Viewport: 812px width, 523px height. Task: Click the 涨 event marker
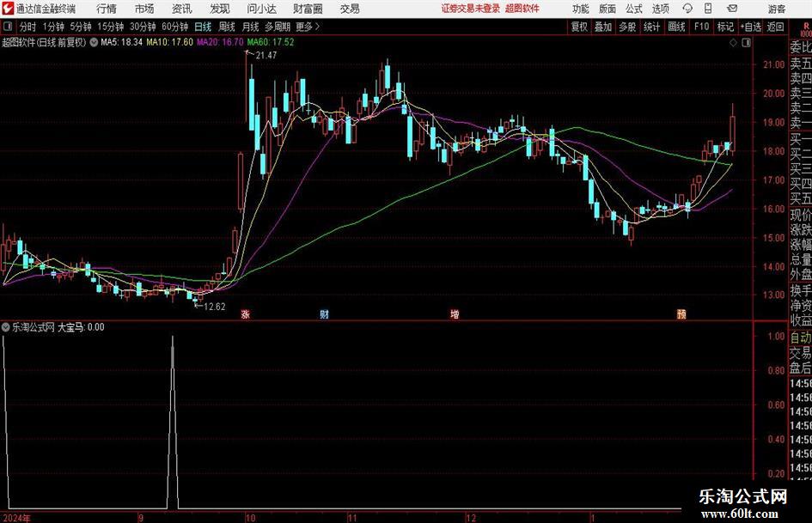[x=246, y=314]
